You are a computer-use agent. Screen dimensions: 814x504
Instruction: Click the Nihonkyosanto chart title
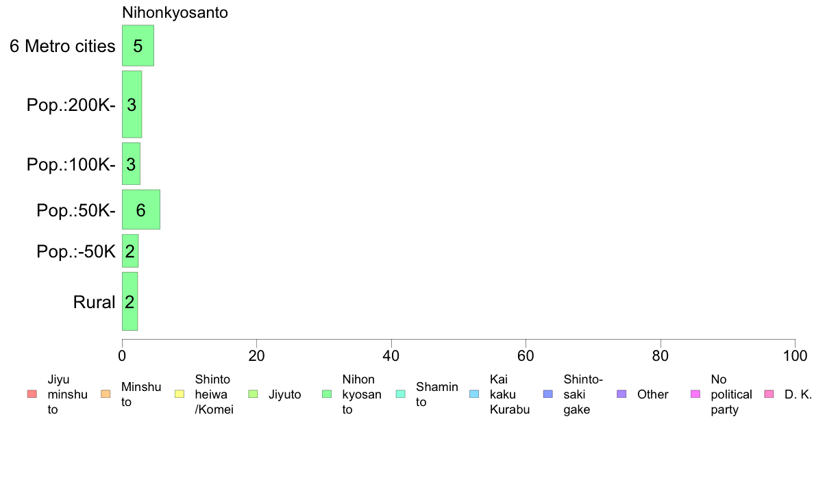(175, 12)
